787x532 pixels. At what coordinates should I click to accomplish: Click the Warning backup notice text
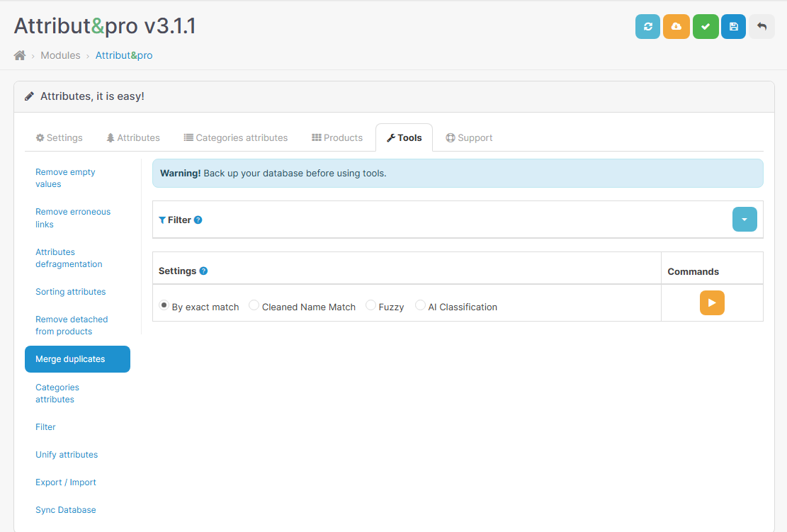[x=273, y=173]
